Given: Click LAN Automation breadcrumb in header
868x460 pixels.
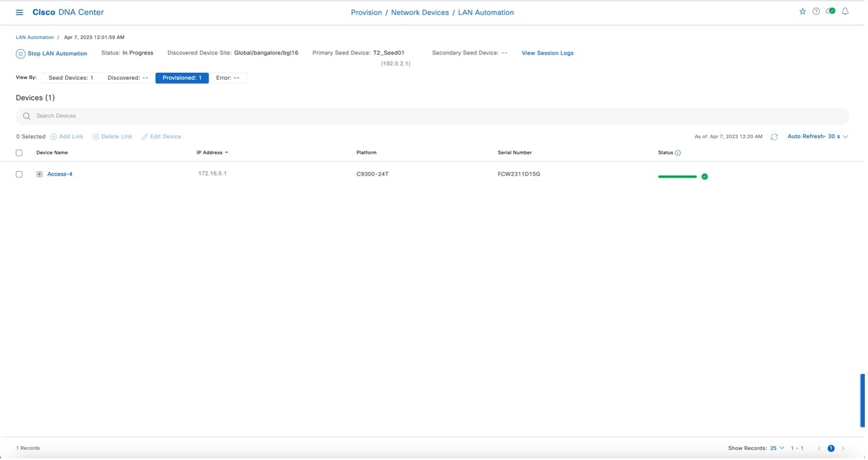Looking at the screenshot, I should click(x=487, y=13).
